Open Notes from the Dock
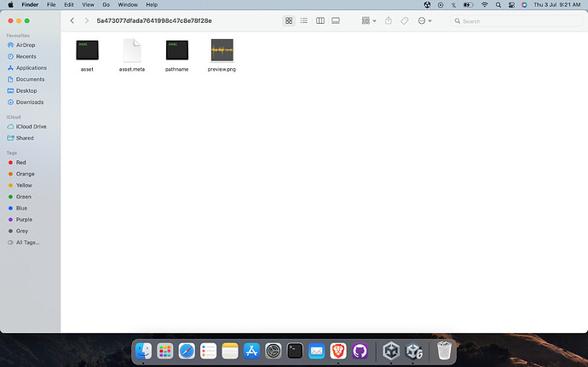Viewport: 588px width, 367px height. click(x=230, y=352)
